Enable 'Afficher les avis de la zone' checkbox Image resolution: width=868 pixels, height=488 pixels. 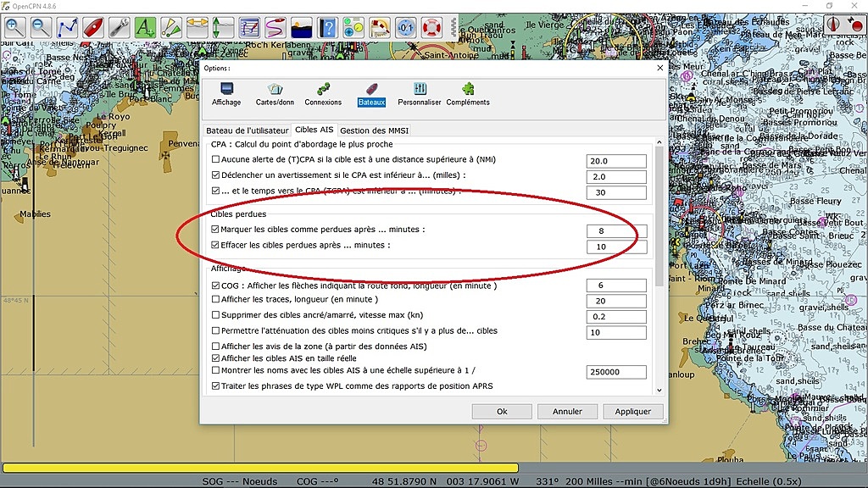(x=215, y=347)
